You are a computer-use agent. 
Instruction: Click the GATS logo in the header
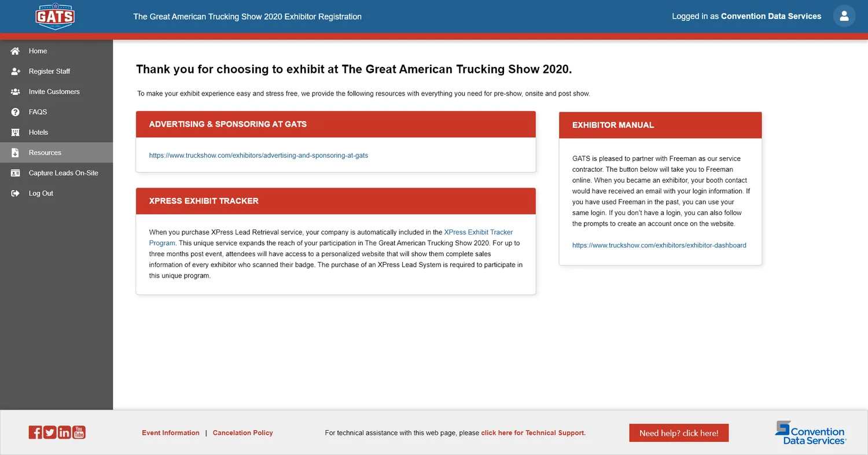click(x=54, y=16)
